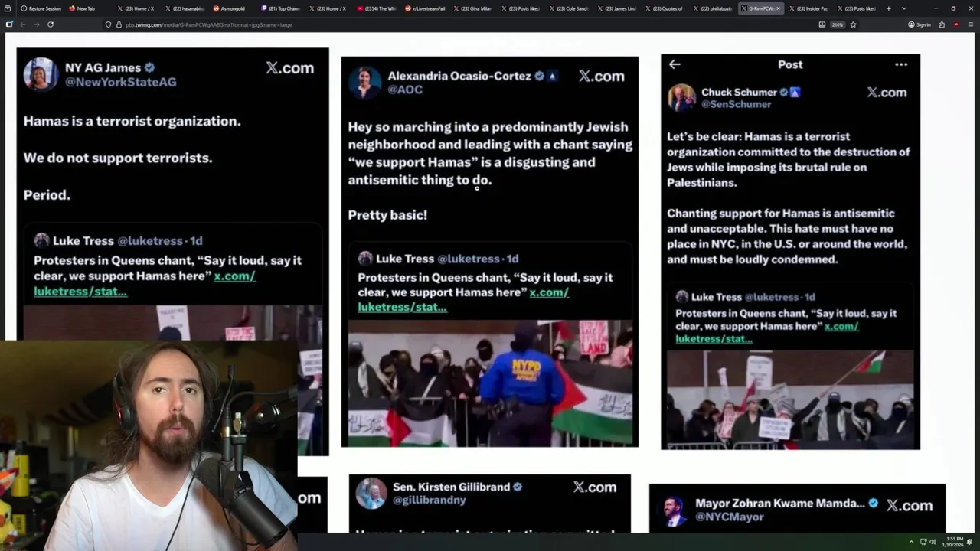
Task: Click the protest image in Schumer's post
Action: click(x=790, y=399)
